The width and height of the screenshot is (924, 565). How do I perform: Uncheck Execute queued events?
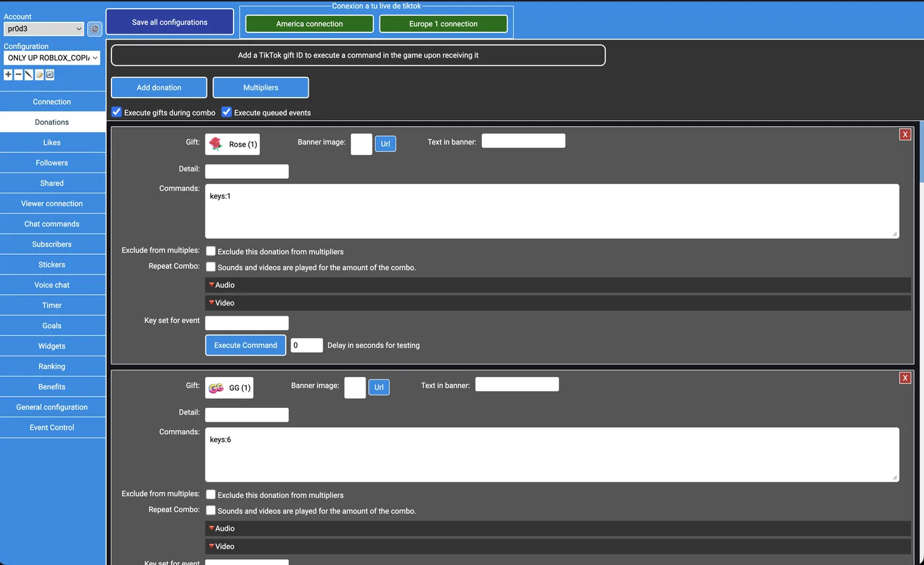pyautogui.click(x=226, y=112)
